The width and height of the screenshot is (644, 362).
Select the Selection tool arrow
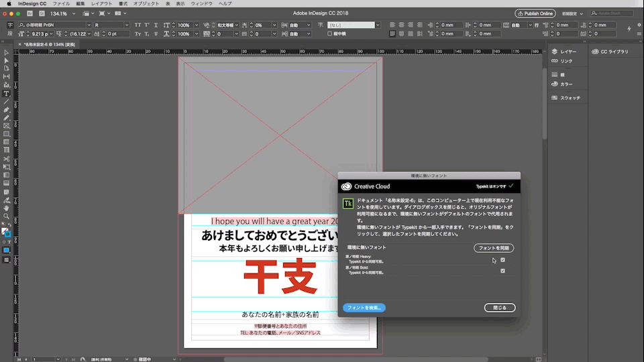pos(6,52)
